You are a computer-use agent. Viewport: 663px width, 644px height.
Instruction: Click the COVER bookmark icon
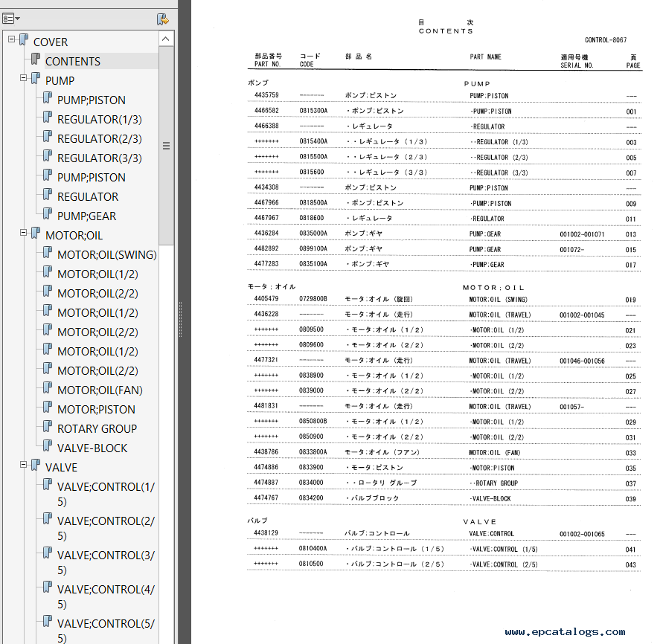click(24, 40)
